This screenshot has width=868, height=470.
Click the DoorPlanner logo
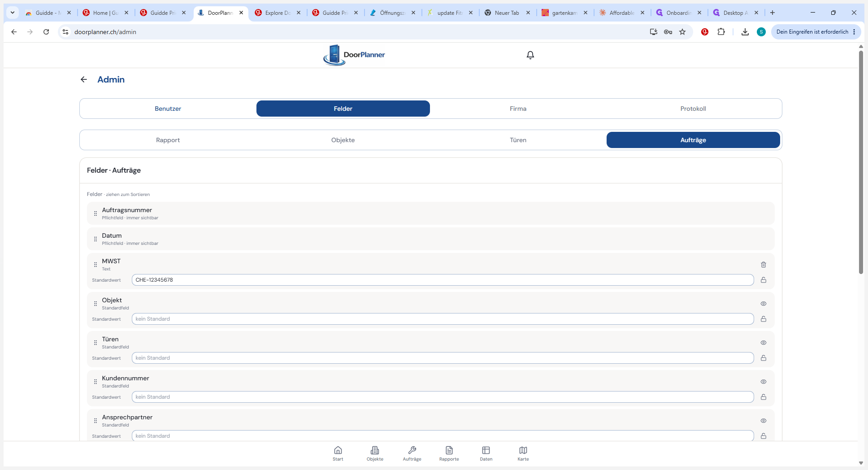pyautogui.click(x=354, y=55)
